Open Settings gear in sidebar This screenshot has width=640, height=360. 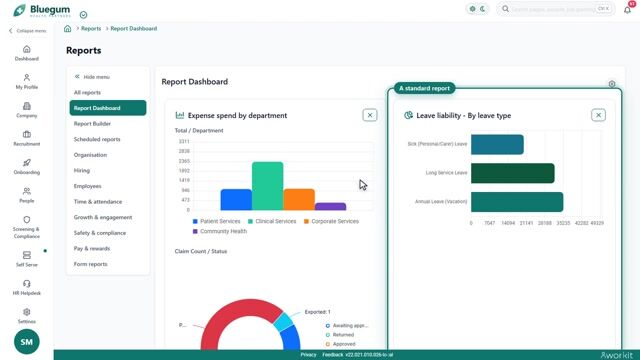point(27,312)
